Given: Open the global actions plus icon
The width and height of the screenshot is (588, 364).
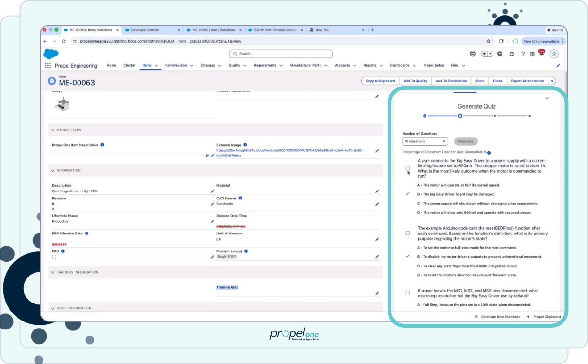Looking at the screenshot, I should (500, 54).
